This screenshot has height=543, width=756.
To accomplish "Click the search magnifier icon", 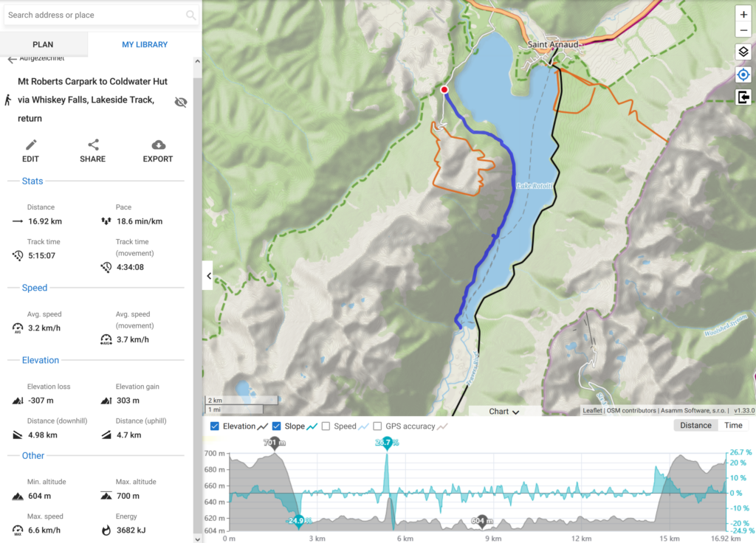I will tap(191, 15).
